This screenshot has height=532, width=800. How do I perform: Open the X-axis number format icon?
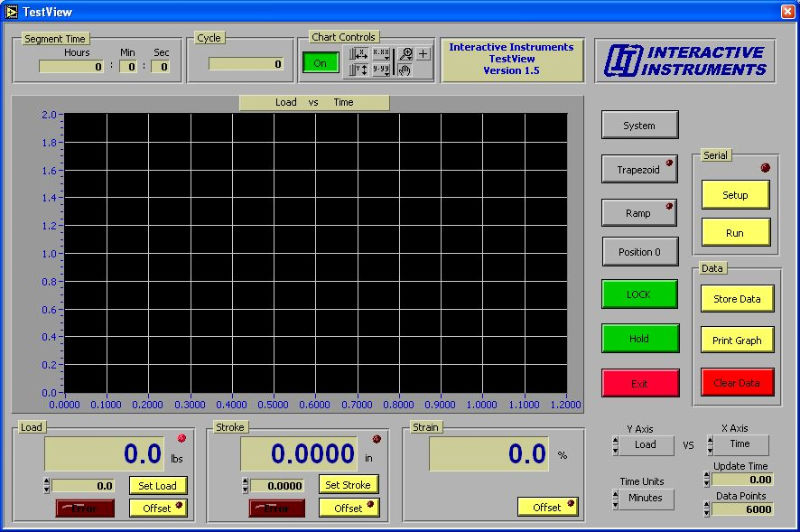coord(381,53)
